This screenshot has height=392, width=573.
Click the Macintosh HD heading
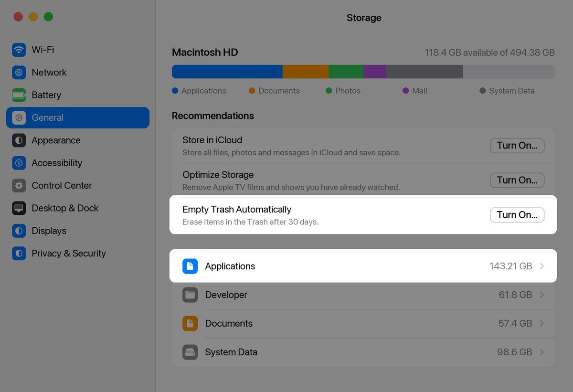[205, 53]
